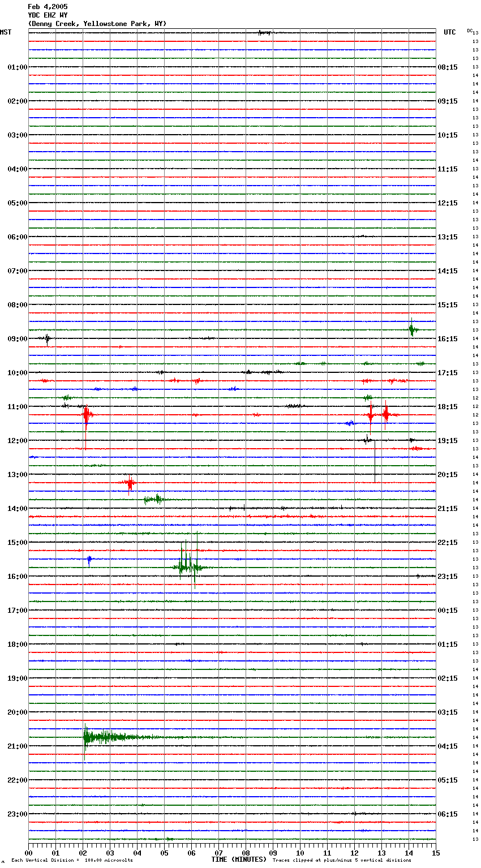Select the MST time label "07:00"
481x868 pixels.
[x=18, y=271]
